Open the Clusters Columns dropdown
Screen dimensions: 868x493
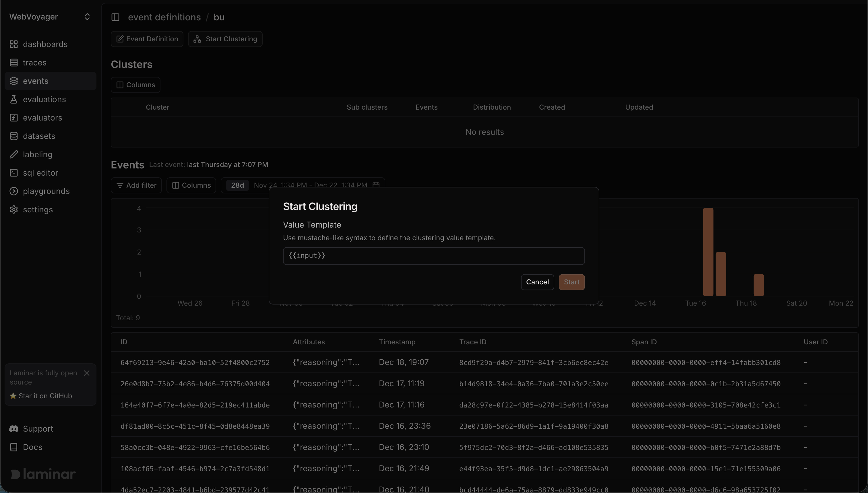[x=135, y=85]
